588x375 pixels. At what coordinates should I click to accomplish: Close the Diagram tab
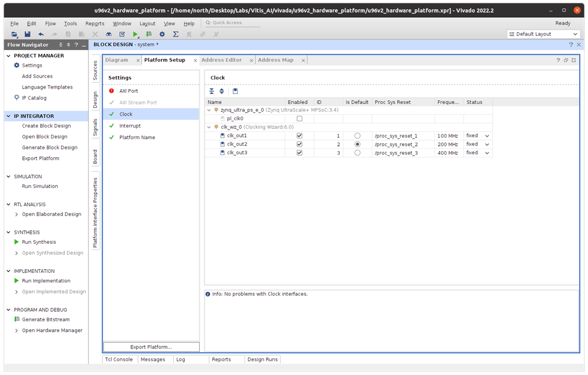click(138, 60)
